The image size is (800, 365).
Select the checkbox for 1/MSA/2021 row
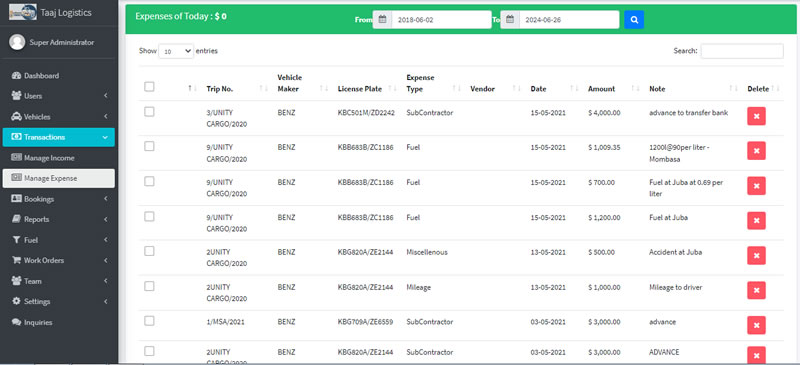[x=149, y=321]
